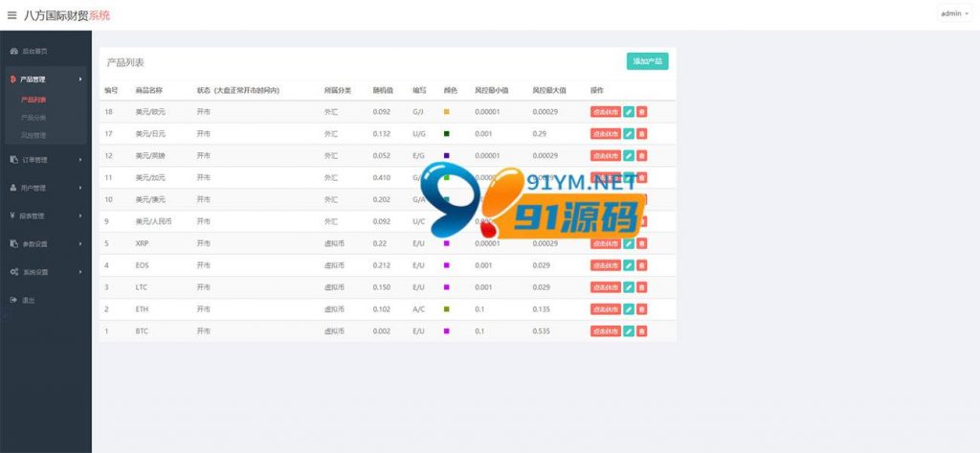Edit the ETH row with pencil icon
The image size is (980, 453).
pos(629,309)
